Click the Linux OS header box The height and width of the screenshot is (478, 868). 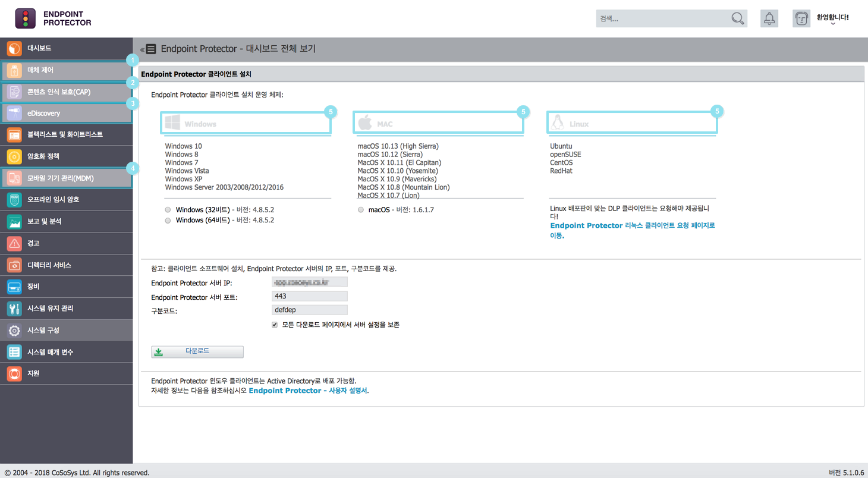[x=632, y=122]
